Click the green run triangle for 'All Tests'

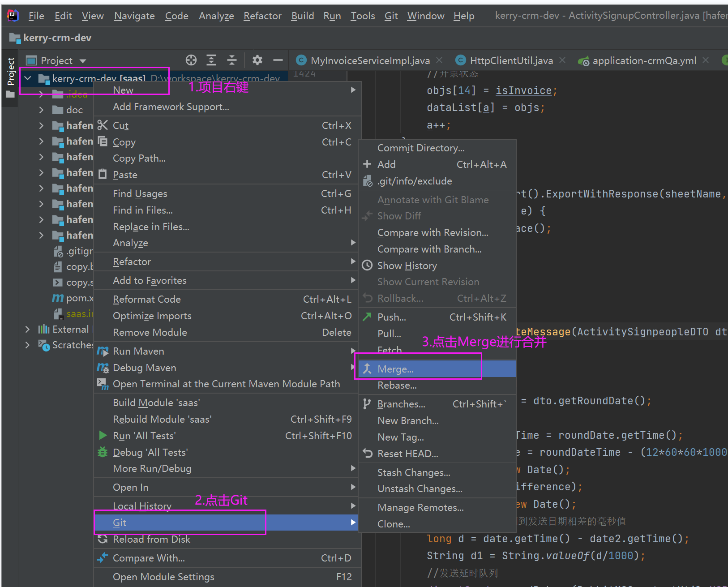(103, 435)
